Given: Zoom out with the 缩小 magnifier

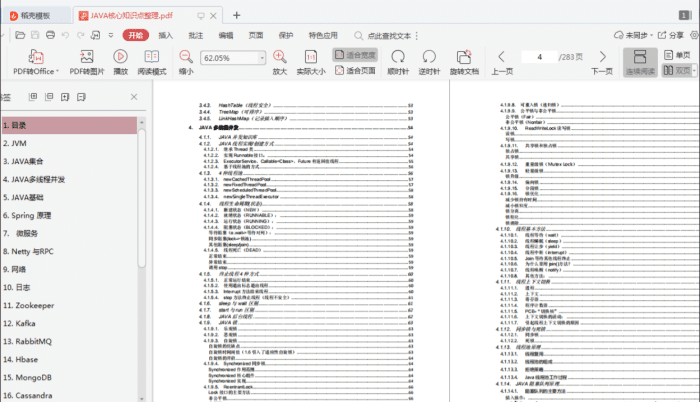Looking at the screenshot, I should (186, 62).
